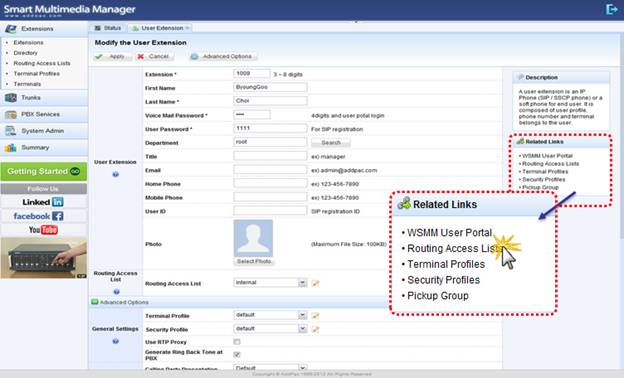Click the Last Name field
This screenshot has height=378, width=624.
click(270, 101)
